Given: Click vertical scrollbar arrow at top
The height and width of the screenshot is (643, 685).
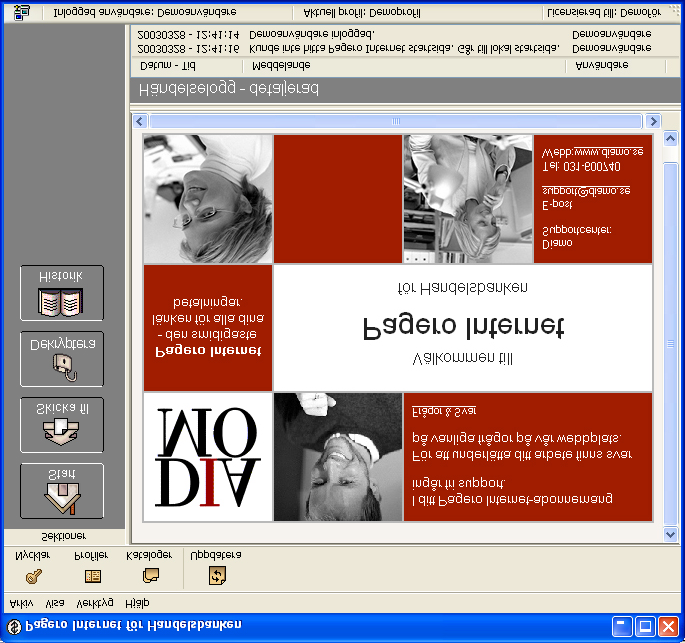Looking at the screenshot, I should click(671, 139).
